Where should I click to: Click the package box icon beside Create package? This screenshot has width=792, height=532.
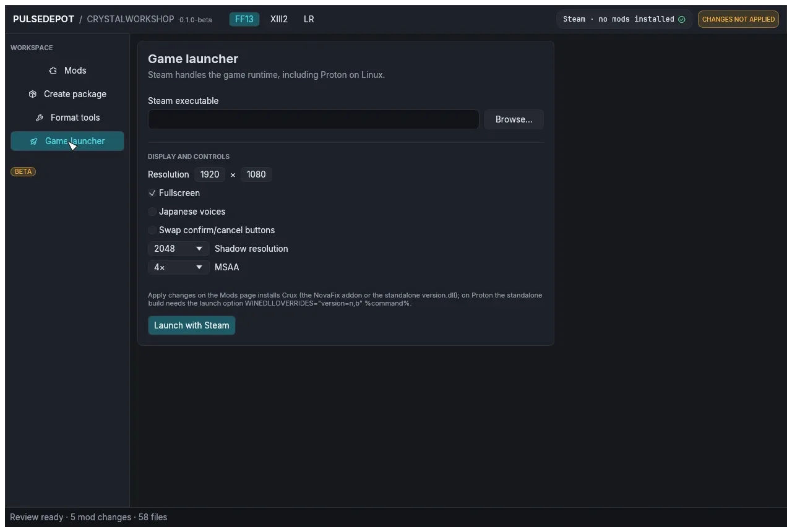point(33,94)
